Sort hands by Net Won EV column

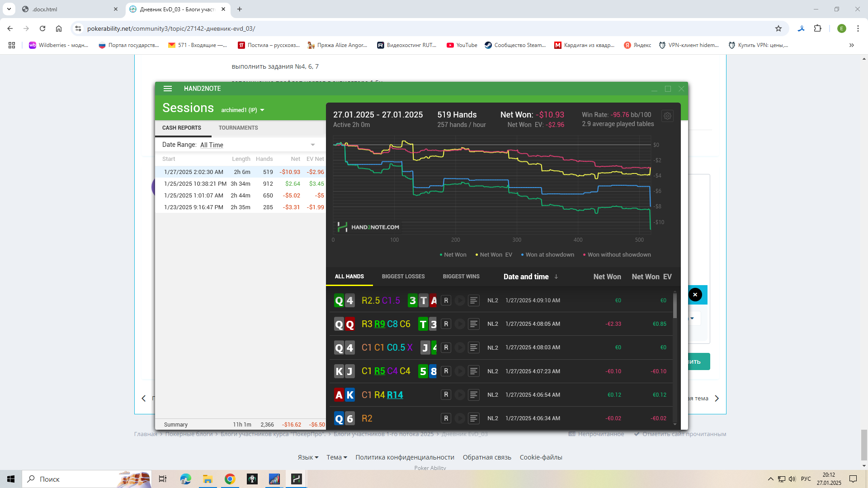point(651,277)
